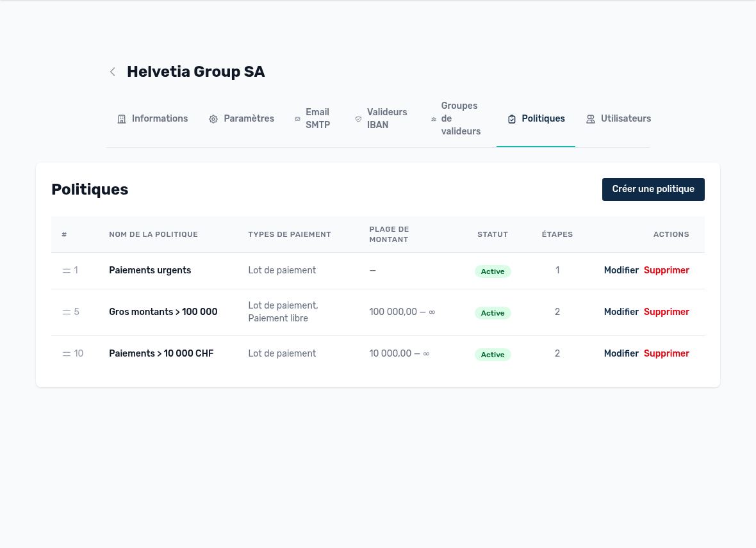Click the reorder handle for priority 5 policy
The height and width of the screenshot is (548, 756).
[x=67, y=312]
